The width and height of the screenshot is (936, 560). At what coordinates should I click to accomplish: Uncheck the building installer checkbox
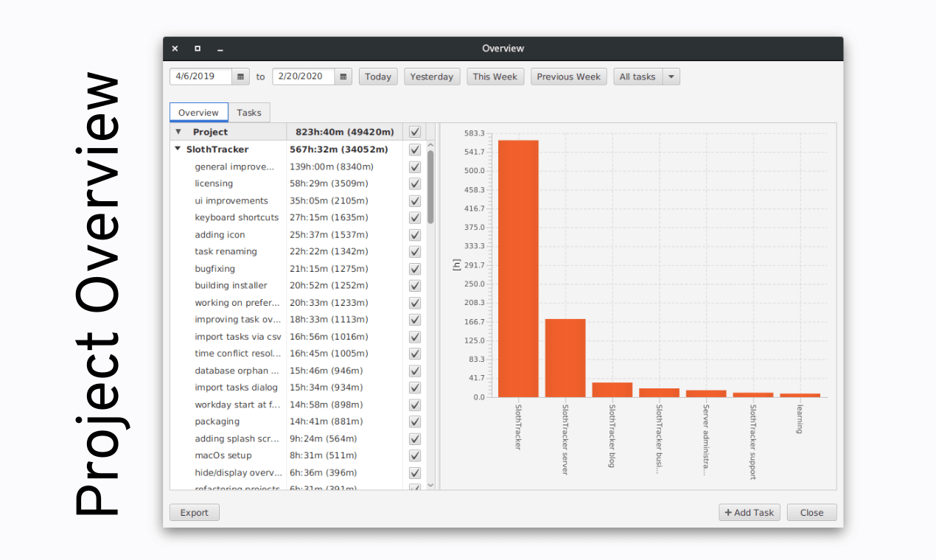pyautogui.click(x=415, y=286)
